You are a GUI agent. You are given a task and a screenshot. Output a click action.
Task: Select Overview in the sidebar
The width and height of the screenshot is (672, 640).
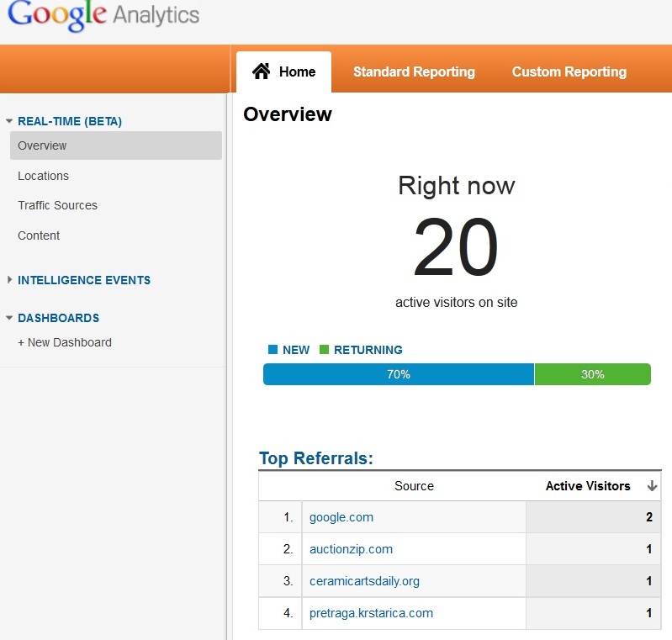(42, 145)
